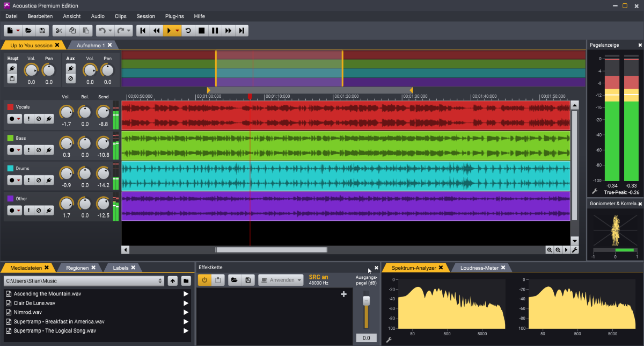Screen dimensions: 644x346
Task: Click the cut (scissors) icon in toolbar
Action: click(x=59, y=31)
